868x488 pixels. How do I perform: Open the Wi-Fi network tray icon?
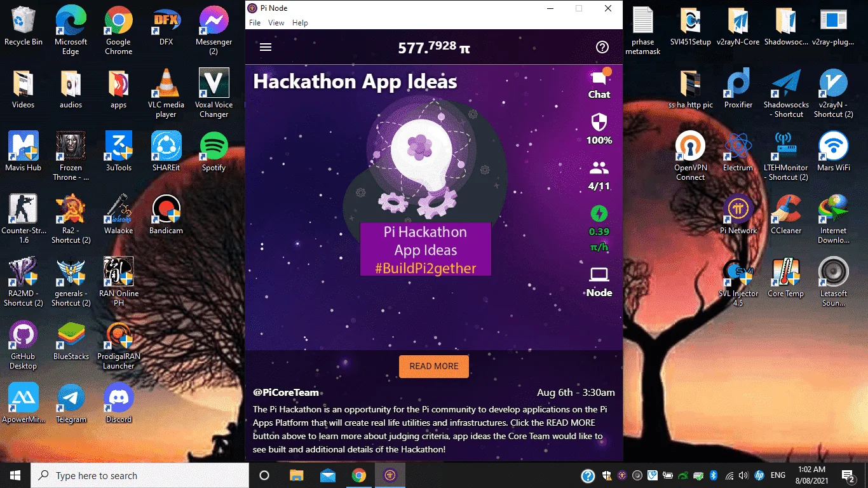[x=729, y=475]
